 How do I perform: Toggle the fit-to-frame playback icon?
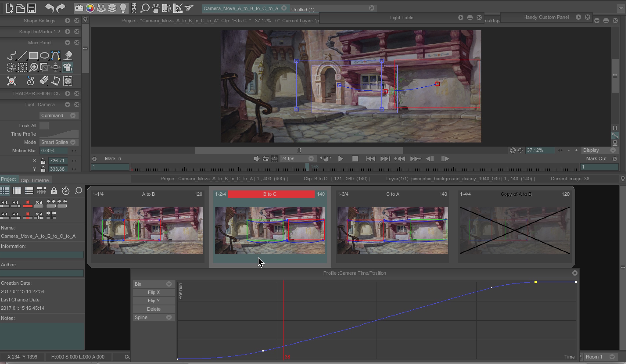pyautogui.click(x=274, y=158)
